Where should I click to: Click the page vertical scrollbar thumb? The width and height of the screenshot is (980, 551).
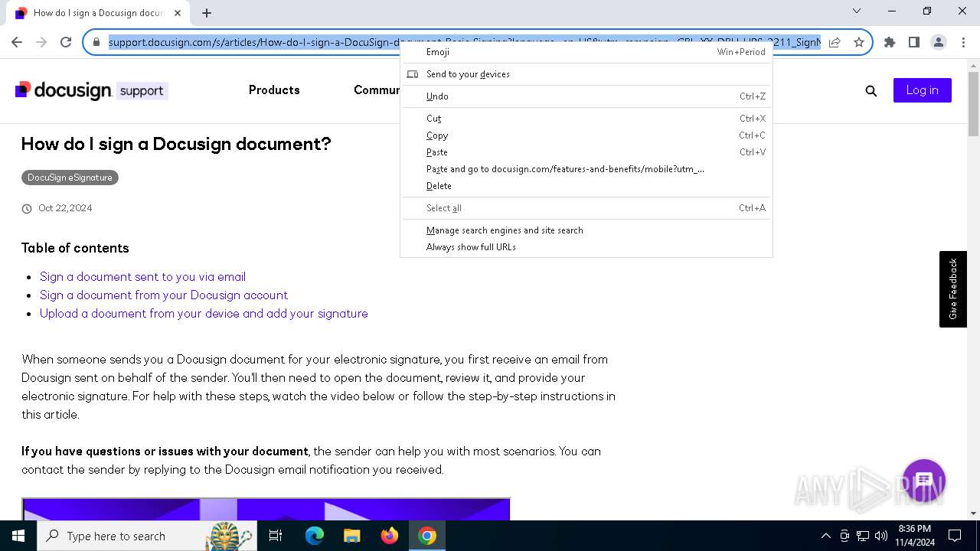(x=973, y=103)
